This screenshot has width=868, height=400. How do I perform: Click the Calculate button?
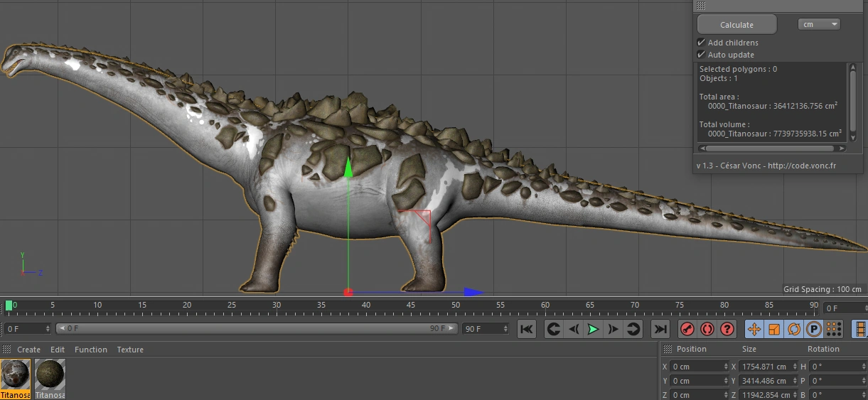point(736,24)
